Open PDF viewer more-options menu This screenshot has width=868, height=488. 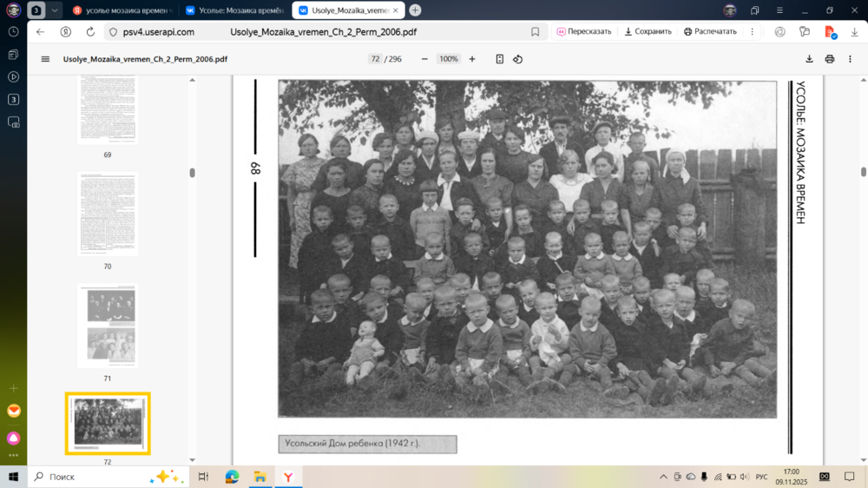click(851, 59)
